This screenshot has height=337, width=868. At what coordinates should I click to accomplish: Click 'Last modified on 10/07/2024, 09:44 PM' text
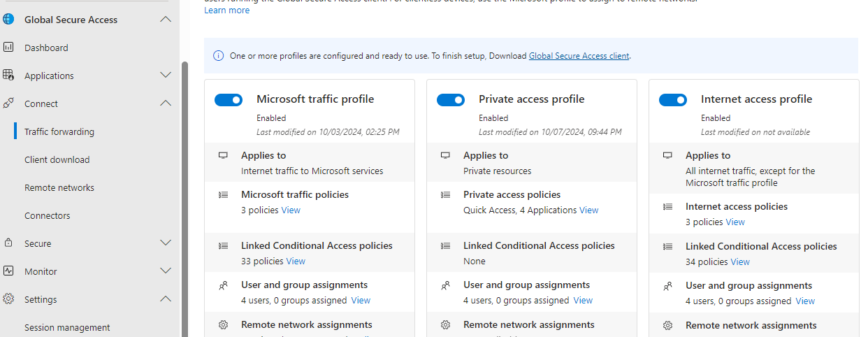pyautogui.click(x=550, y=132)
